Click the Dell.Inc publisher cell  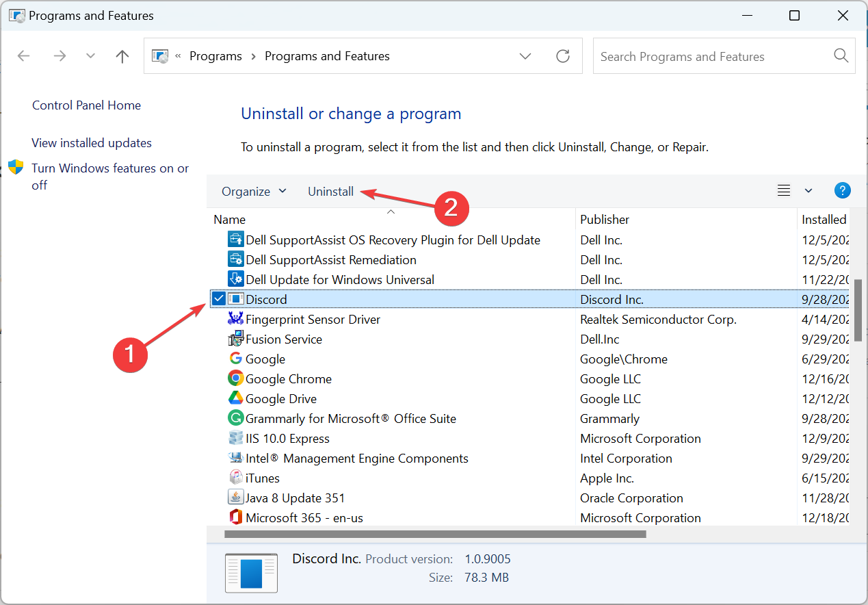pos(600,339)
